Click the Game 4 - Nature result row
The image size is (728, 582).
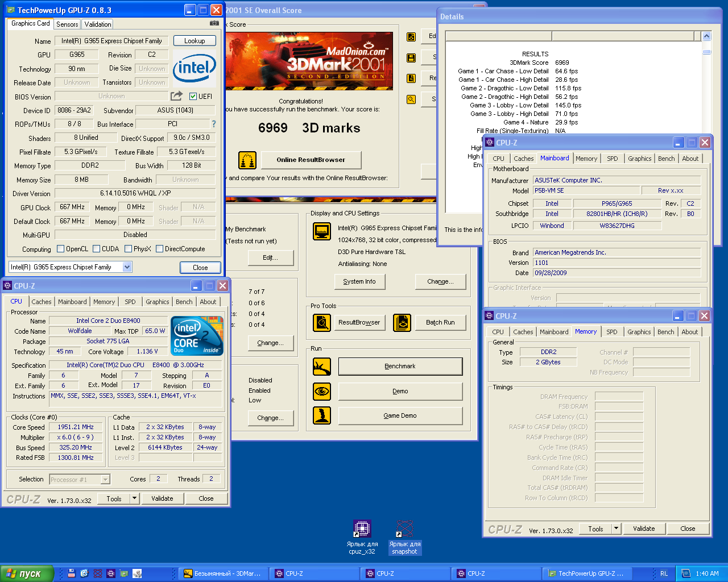coord(541,122)
